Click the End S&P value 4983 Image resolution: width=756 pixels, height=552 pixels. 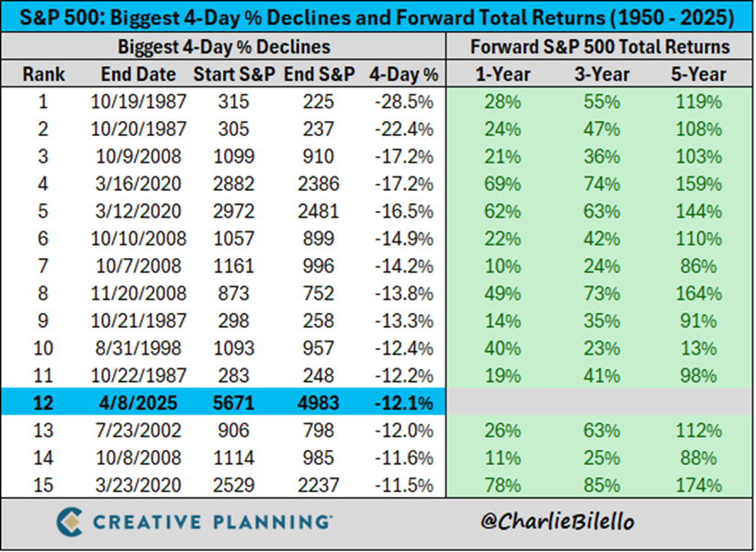(318, 402)
